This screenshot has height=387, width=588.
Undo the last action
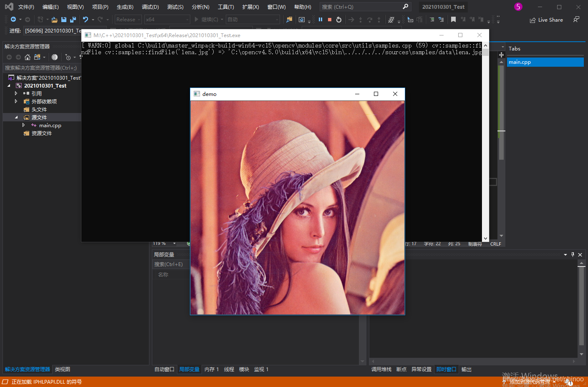[x=86, y=20]
